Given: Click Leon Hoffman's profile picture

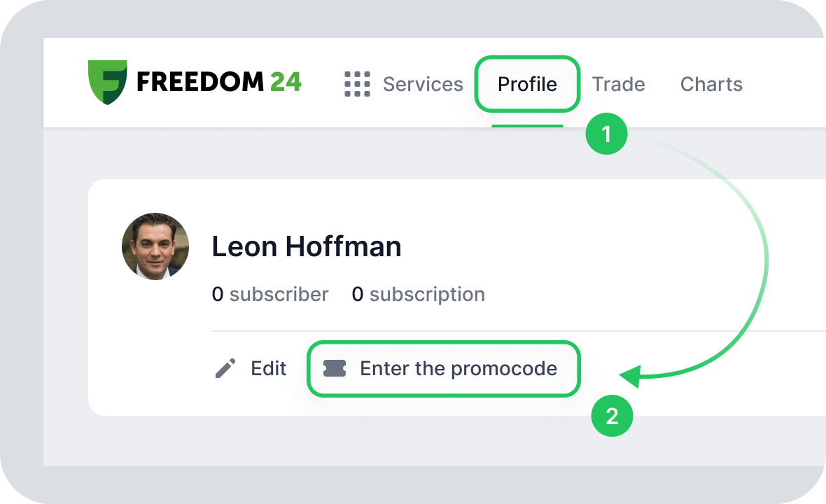Looking at the screenshot, I should pos(155,246).
